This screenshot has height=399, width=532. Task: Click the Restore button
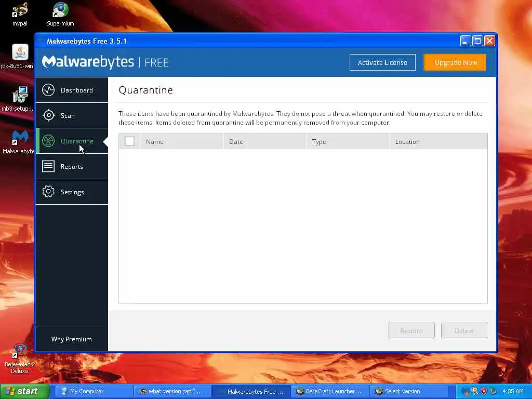coord(411,330)
